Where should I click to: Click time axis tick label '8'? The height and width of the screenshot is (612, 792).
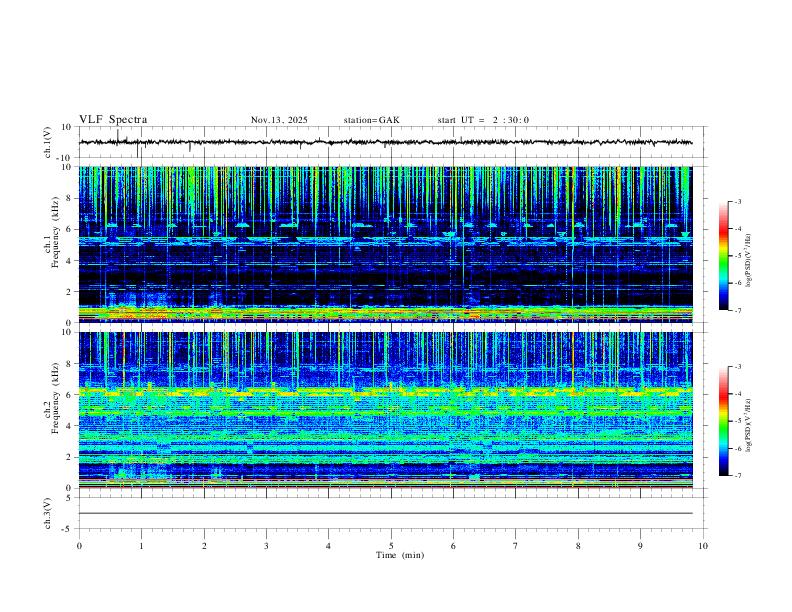click(578, 546)
